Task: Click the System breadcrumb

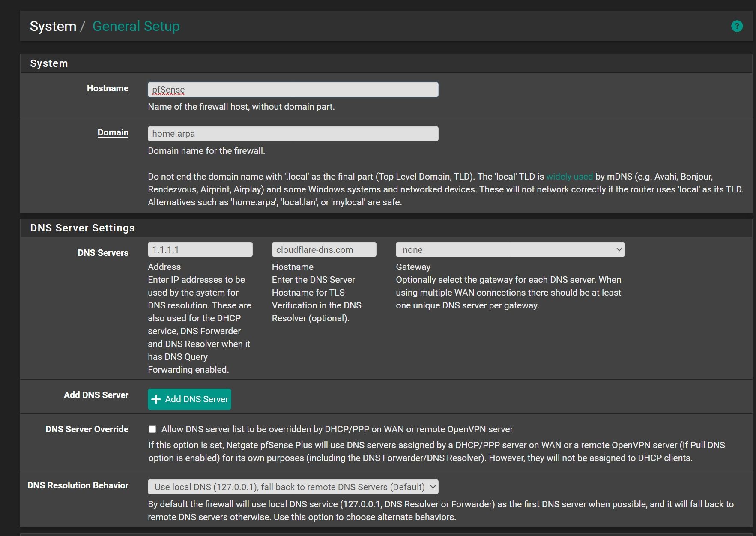Action: [x=53, y=26]
